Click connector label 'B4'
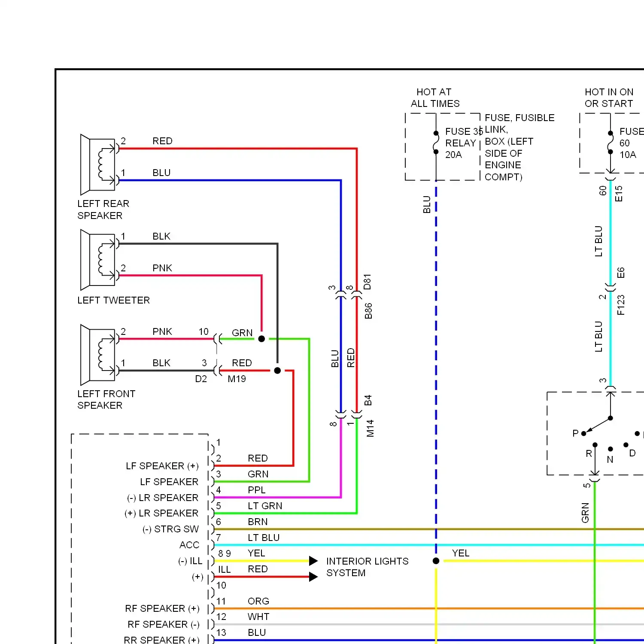 point(368,401)
